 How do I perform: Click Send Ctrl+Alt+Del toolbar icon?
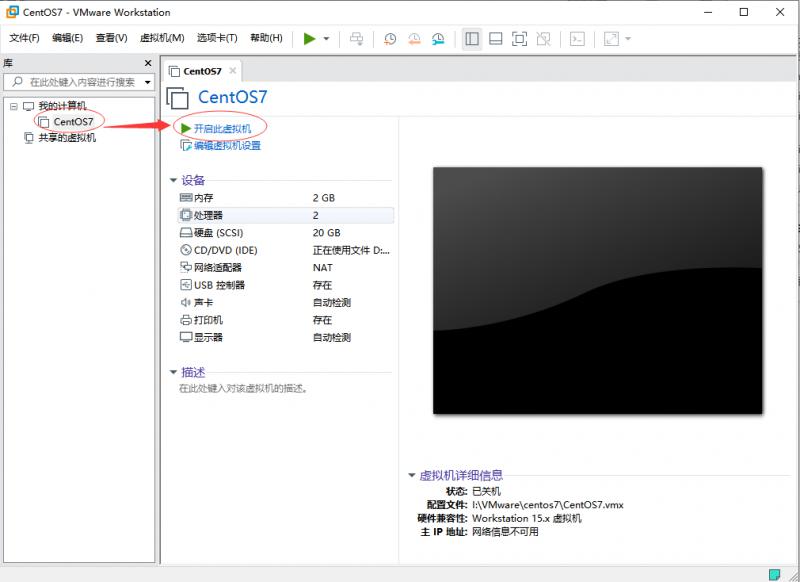click(357, 39)
